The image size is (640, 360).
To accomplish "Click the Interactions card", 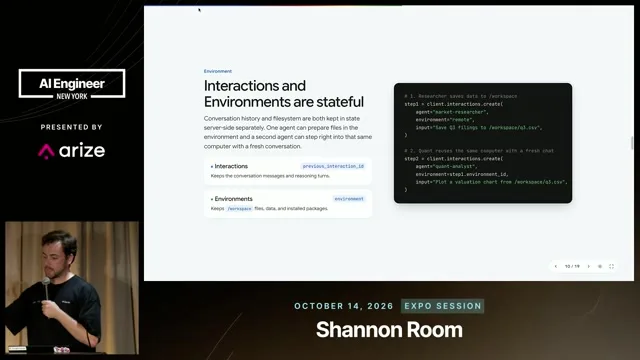I will tap(288, 171).
